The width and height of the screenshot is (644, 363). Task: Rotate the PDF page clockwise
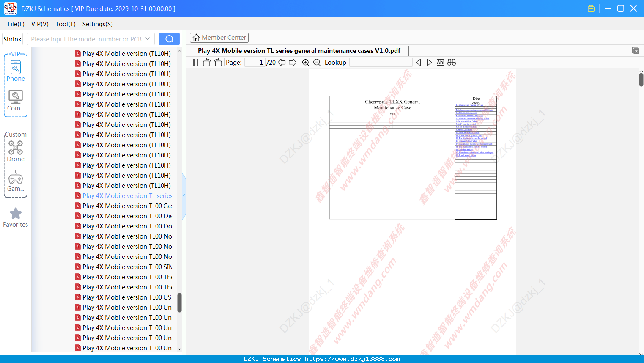click(218, 63)
